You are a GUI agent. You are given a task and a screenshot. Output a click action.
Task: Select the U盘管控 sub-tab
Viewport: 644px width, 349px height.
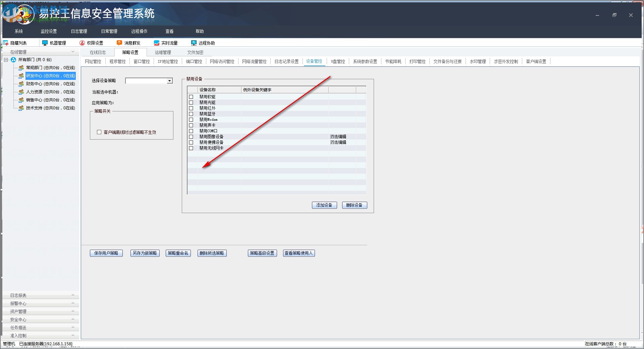click(x=338, y=61)
